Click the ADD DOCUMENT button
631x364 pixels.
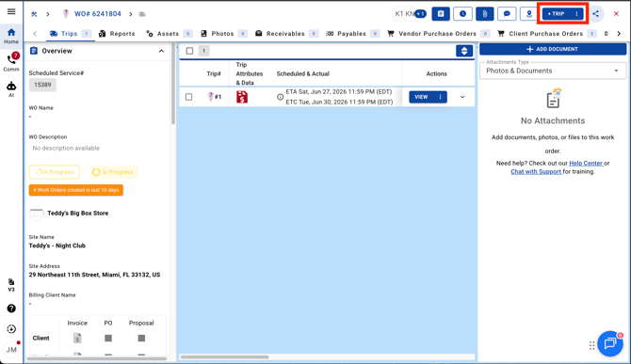pyautogui.click(x=553, y=49)
